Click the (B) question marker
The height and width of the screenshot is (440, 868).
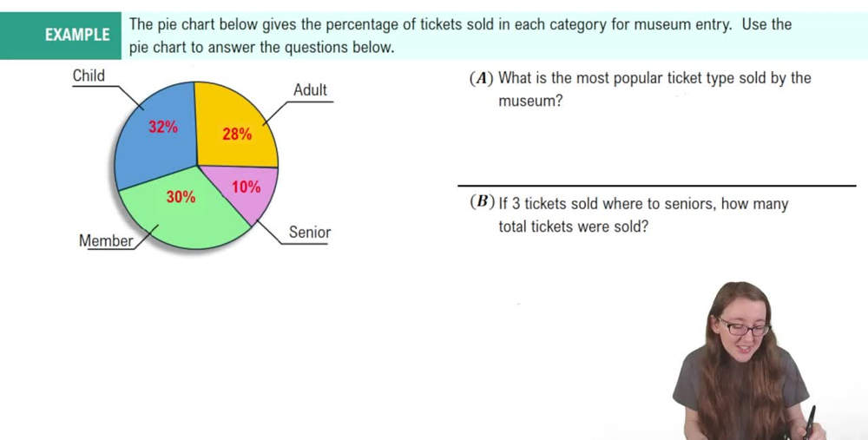point(481,203)
